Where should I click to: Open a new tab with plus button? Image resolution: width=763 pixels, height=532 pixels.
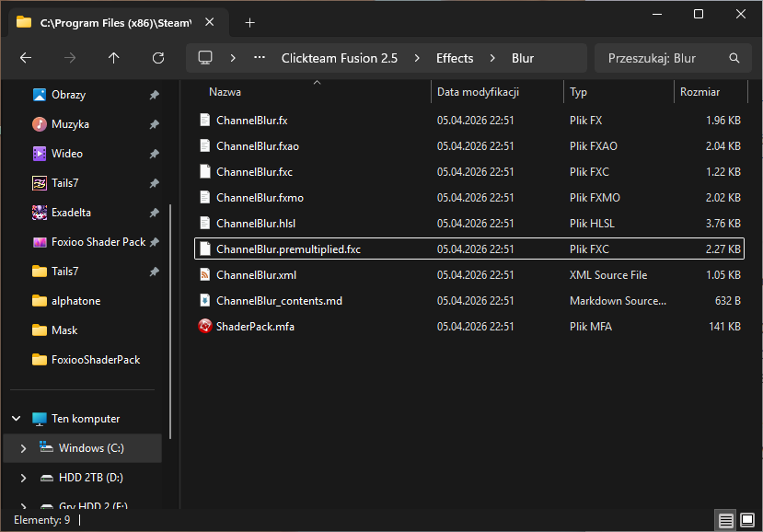pos(249,23)
